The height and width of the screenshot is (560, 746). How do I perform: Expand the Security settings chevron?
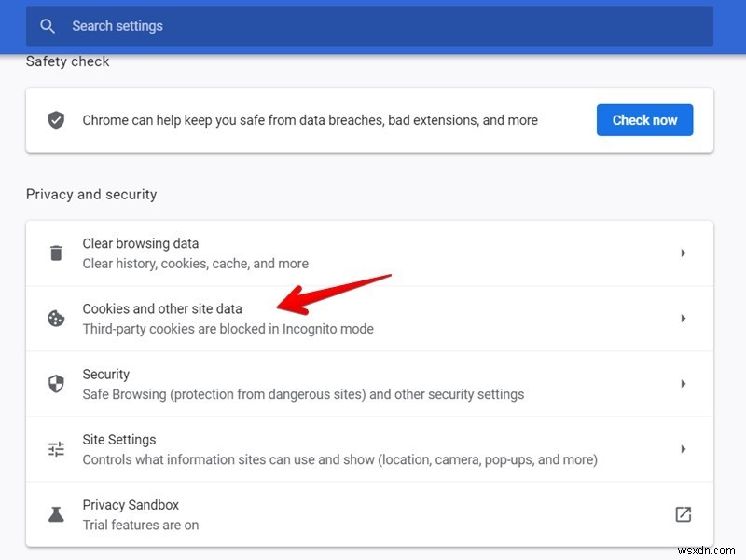(684, 383)
